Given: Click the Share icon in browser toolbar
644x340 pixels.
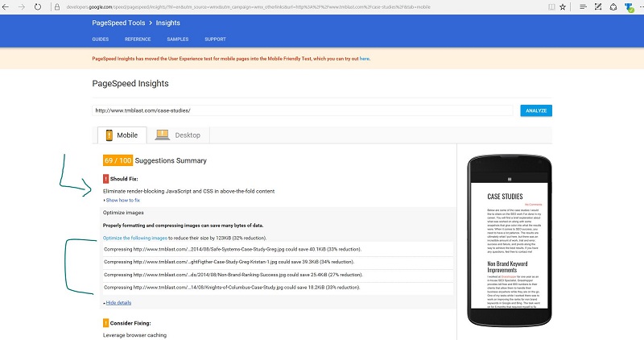Looking at the screenshot, I should tap(613, 7).
